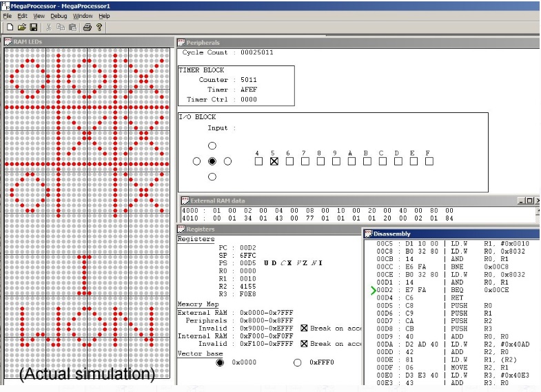Click the Print toolbar icon
541x392 pixels.
pyautogui.click(x=88, y=28)
